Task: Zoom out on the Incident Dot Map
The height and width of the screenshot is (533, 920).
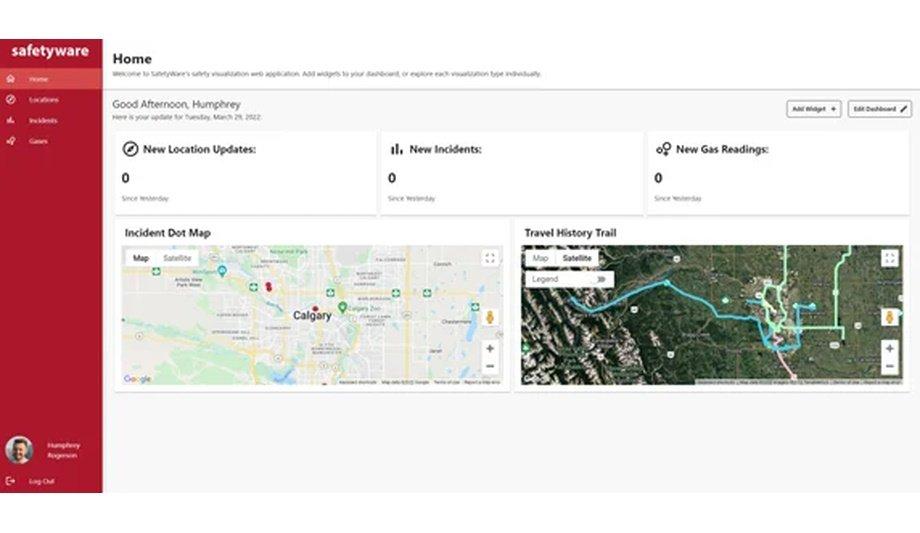Action: (x=490, y=366)
